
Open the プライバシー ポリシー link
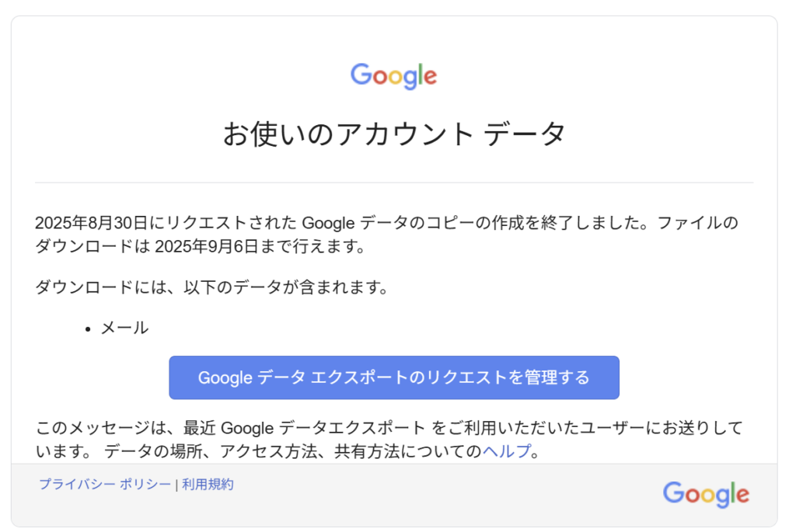105,485
